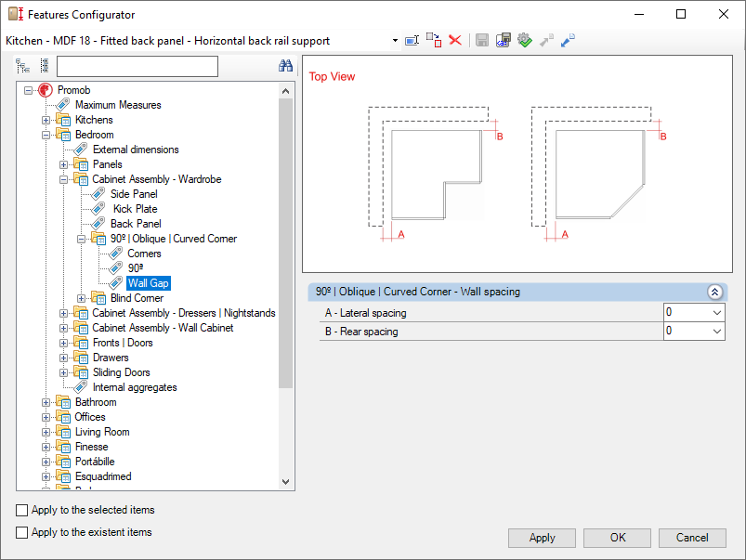This screenshot has height=560, width=746.
Task: Click in the tree search text field
Action: point(137,66)
